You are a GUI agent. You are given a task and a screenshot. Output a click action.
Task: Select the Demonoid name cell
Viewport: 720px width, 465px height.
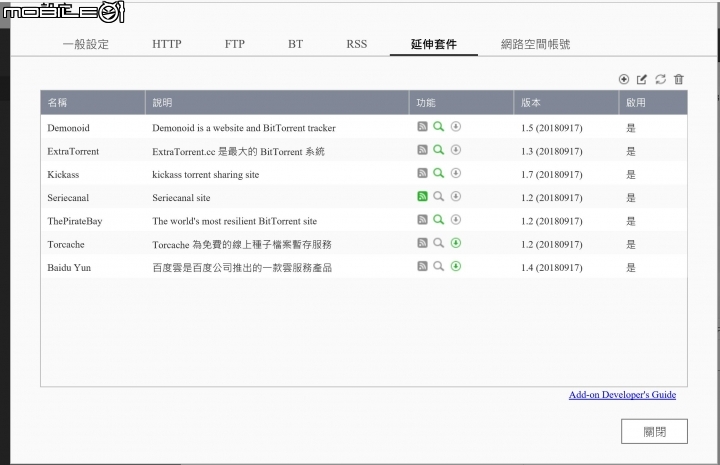point(68,128)
